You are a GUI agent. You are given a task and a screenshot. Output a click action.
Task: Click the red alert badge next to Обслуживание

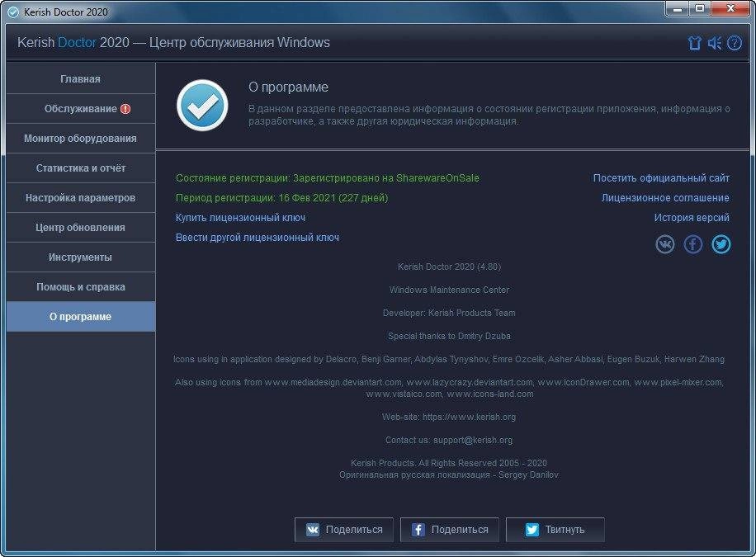[125, 109]
